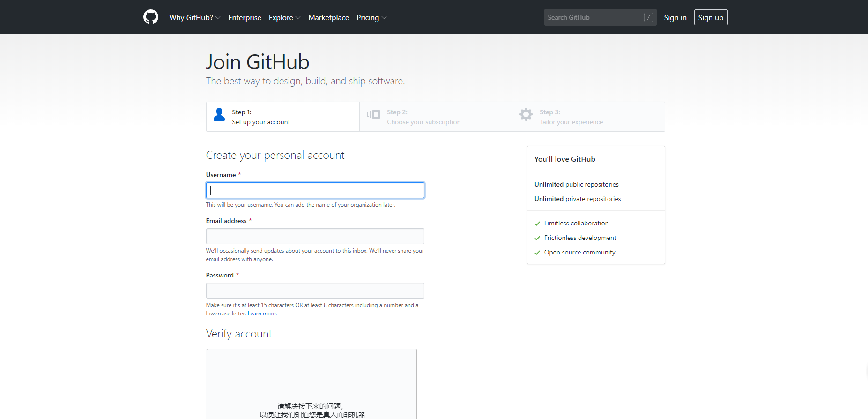
Task: Go to Marketplace in the header
Action: point(328,17)
